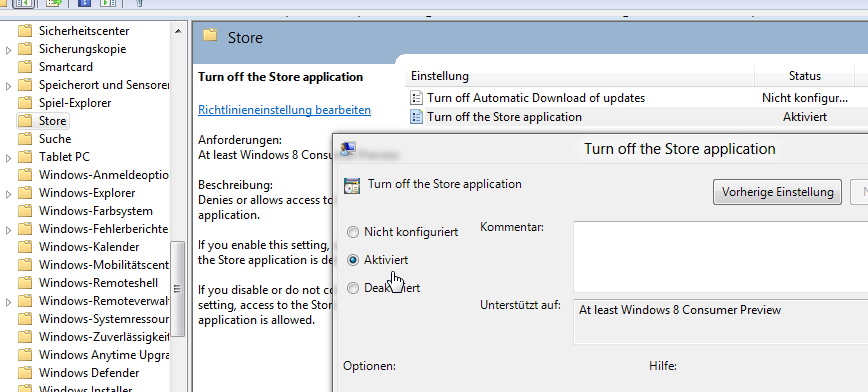868x392 pixels.
Task: Sort list by Einstellung column header
Action: click(x=580, y=76)
